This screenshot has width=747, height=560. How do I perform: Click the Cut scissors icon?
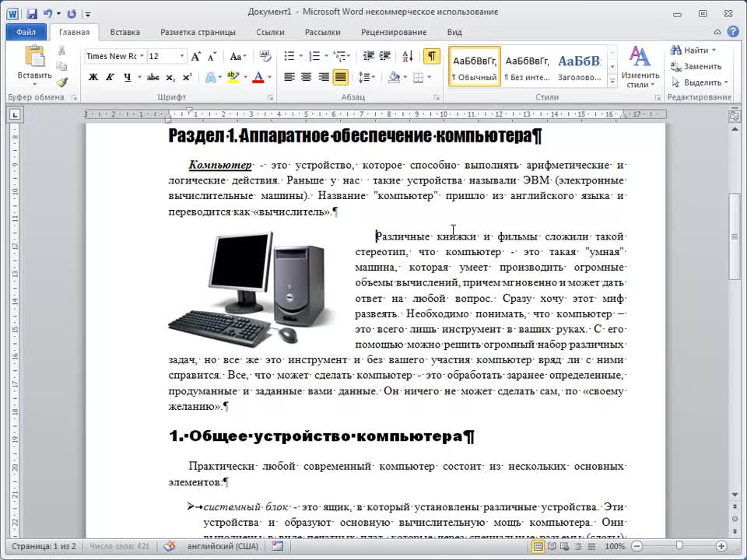click(x=62, y=51)
